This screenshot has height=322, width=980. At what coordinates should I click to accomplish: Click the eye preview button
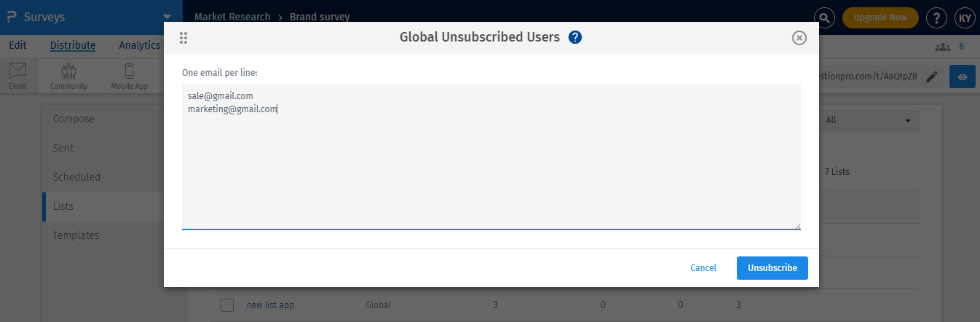(963, 76)
